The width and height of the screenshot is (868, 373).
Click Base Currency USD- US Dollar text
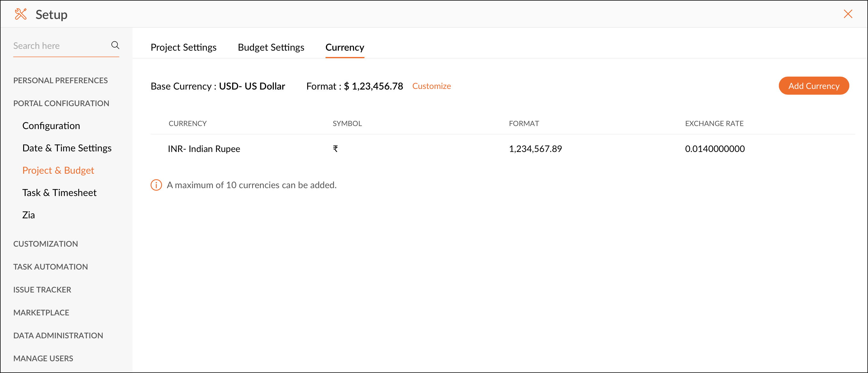(218, 86)
